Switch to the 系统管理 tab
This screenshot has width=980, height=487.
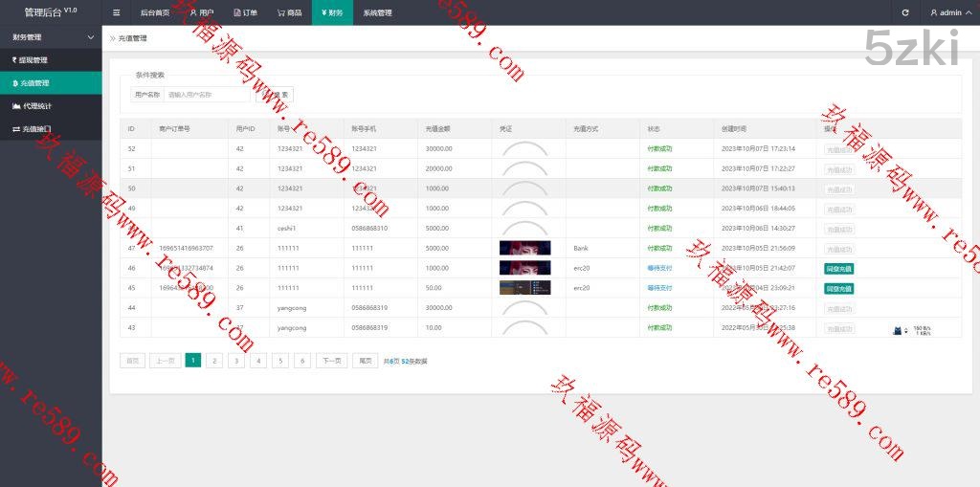coord(377,12)
